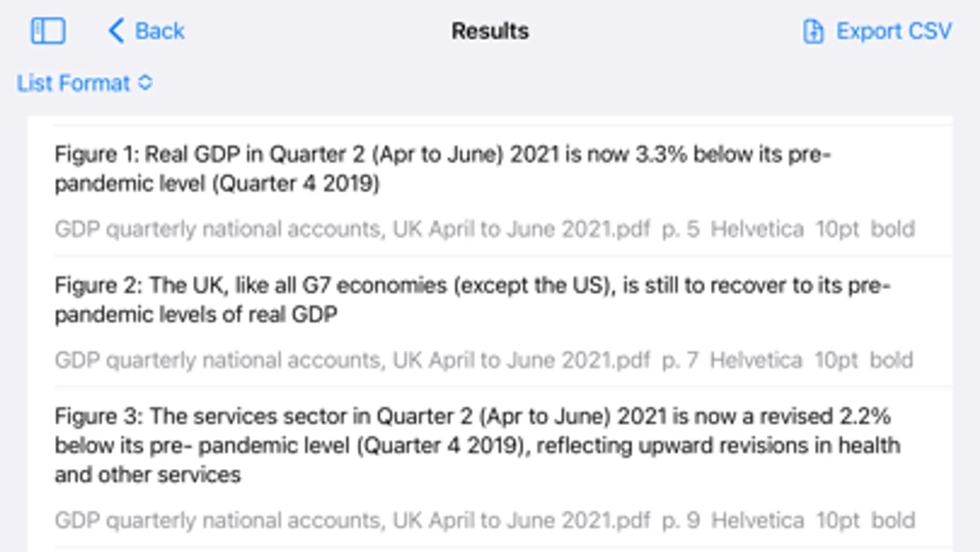Screen dimensions: 980x552
Task: Click the Results title heading
Action: coord(490,31)
